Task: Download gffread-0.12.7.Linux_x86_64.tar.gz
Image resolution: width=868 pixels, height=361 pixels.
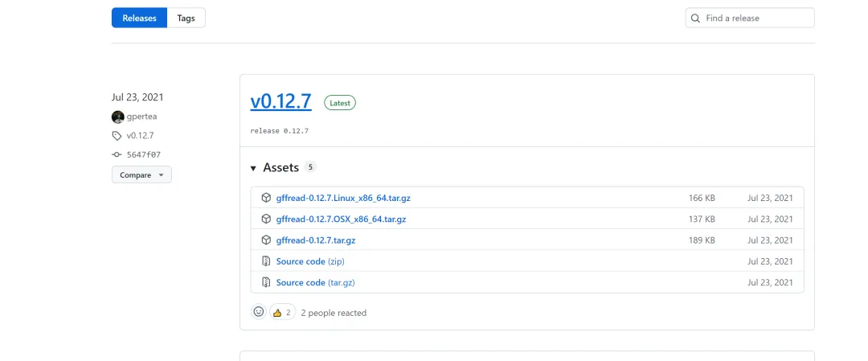Action: tap(343, 198)
